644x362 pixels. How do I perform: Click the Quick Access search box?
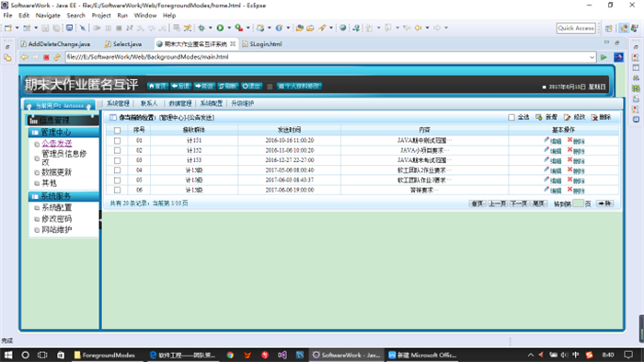click(x=576, y=28)
